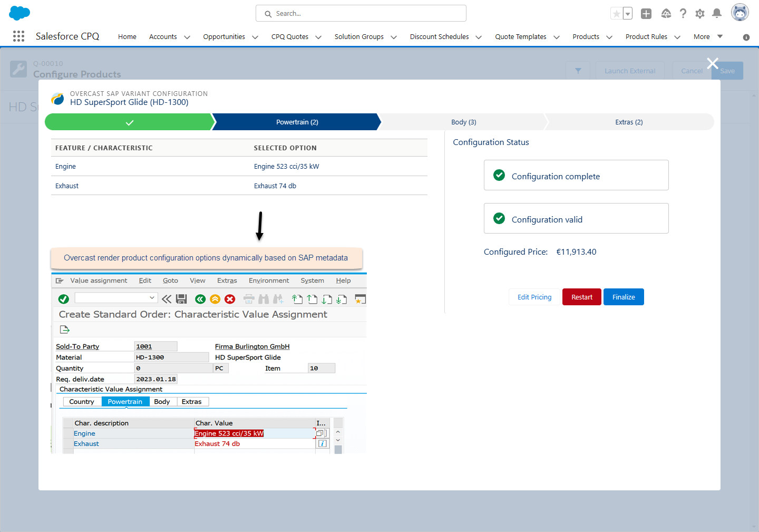Click SAP double-chevron collapse icon
Screen dimensions: 759x532
[167, 299]
